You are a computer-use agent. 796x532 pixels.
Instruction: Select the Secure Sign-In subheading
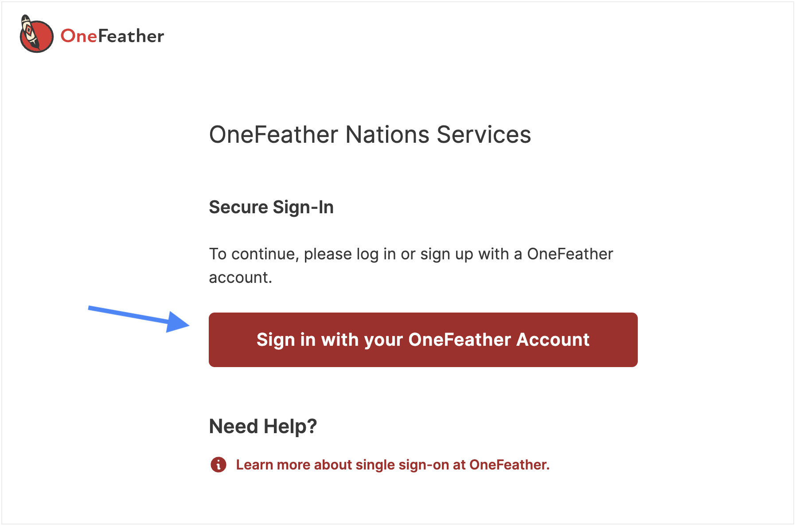point(271,207)
